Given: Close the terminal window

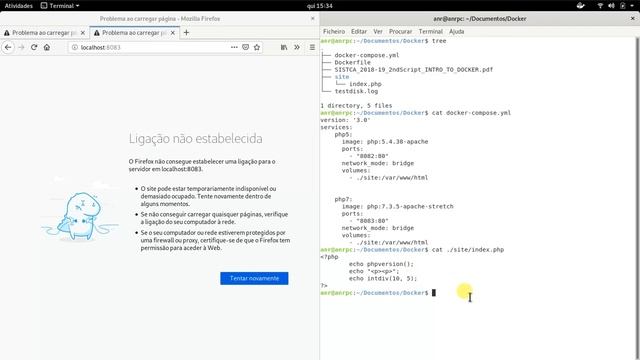Looking at the screenshot, I should coord(633,18).
